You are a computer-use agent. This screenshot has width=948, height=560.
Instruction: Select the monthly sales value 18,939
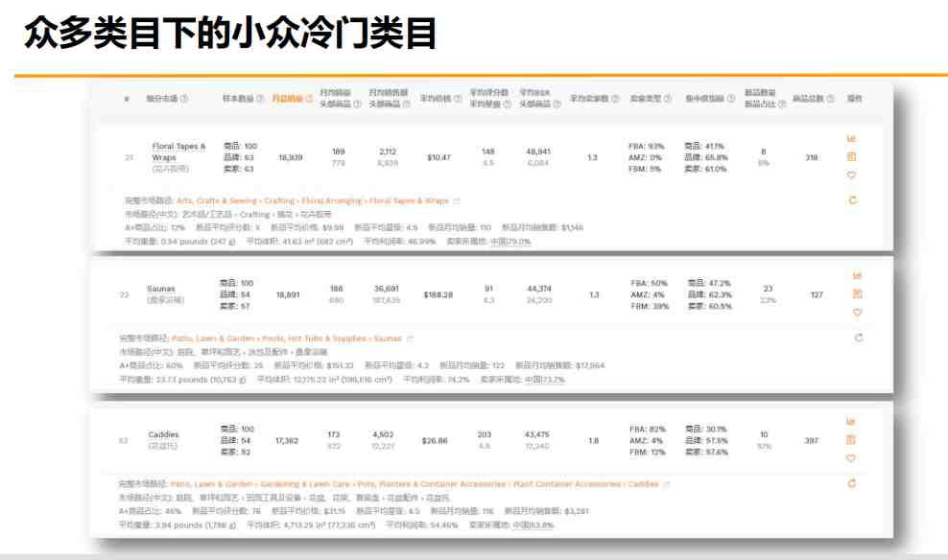[x=290, y=157]
